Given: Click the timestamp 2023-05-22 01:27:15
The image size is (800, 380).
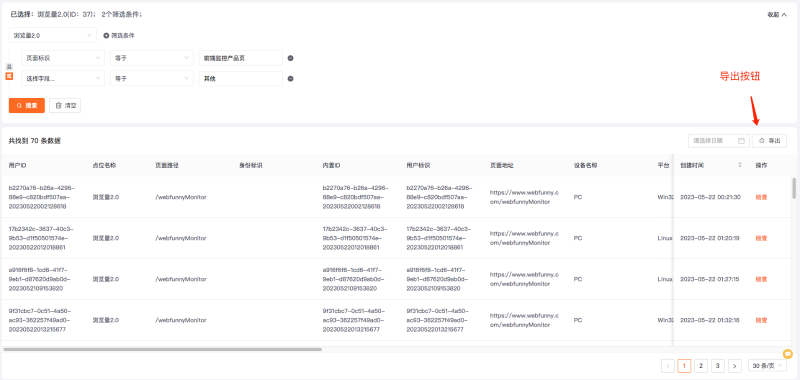Looking at the screenshot, I should [x=710, y=280].
